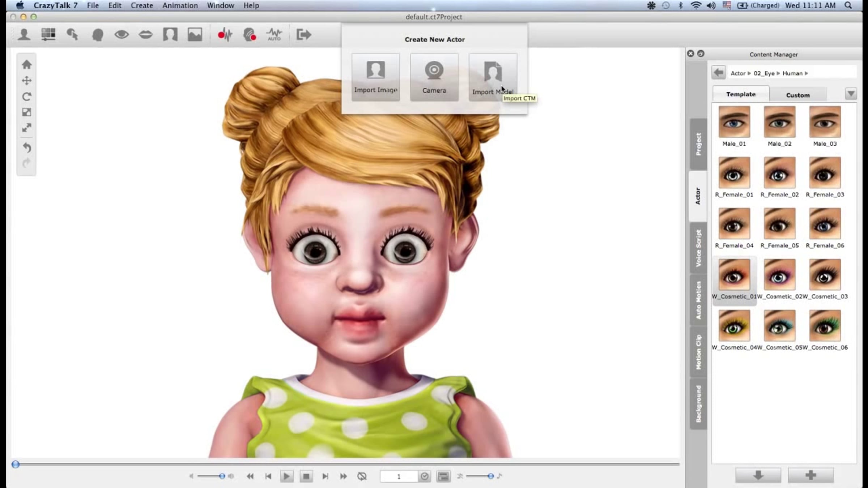Click the Import Image button

[x=375, y=77]
